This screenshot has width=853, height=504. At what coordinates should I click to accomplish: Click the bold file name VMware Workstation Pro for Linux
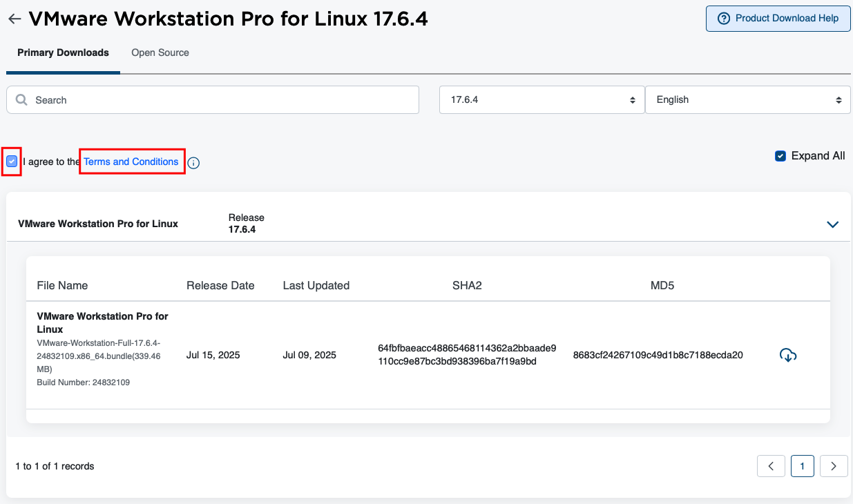[x=102, y=322]
